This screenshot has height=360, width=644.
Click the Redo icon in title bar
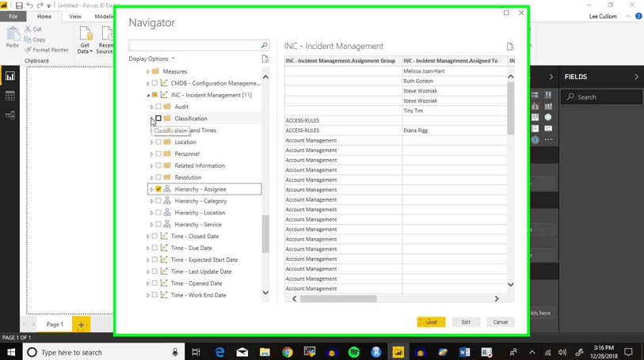click(40, 6)
